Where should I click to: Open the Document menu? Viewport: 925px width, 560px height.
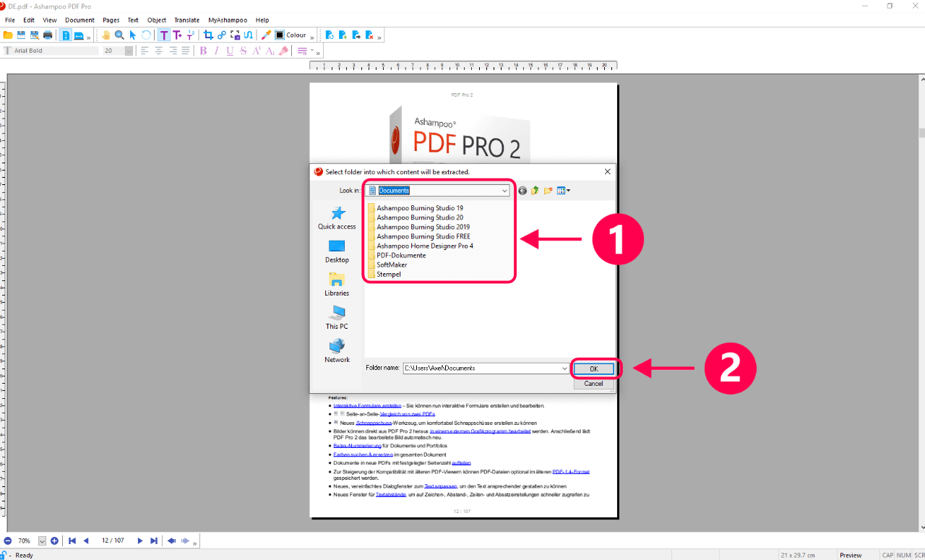point(79,20)
